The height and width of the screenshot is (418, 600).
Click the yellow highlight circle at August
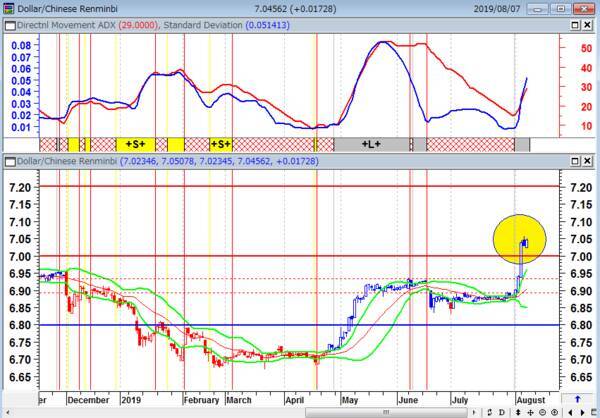point(520,240)
